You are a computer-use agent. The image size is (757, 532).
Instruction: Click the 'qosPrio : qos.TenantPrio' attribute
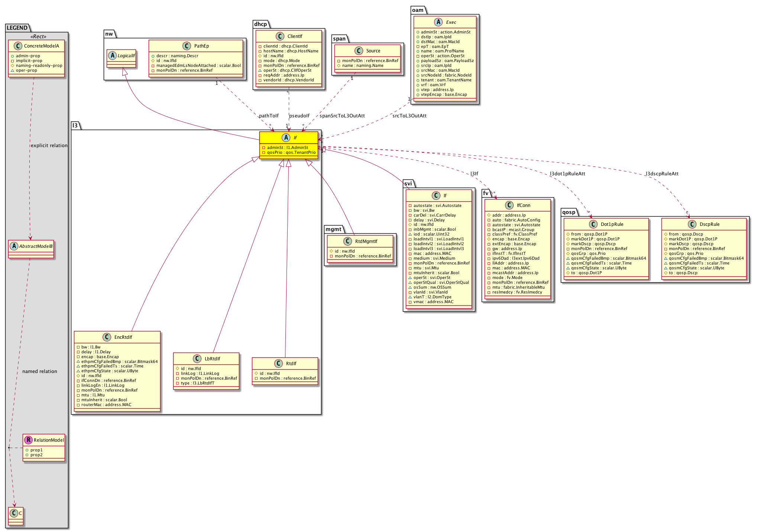(x=291, y=152)
